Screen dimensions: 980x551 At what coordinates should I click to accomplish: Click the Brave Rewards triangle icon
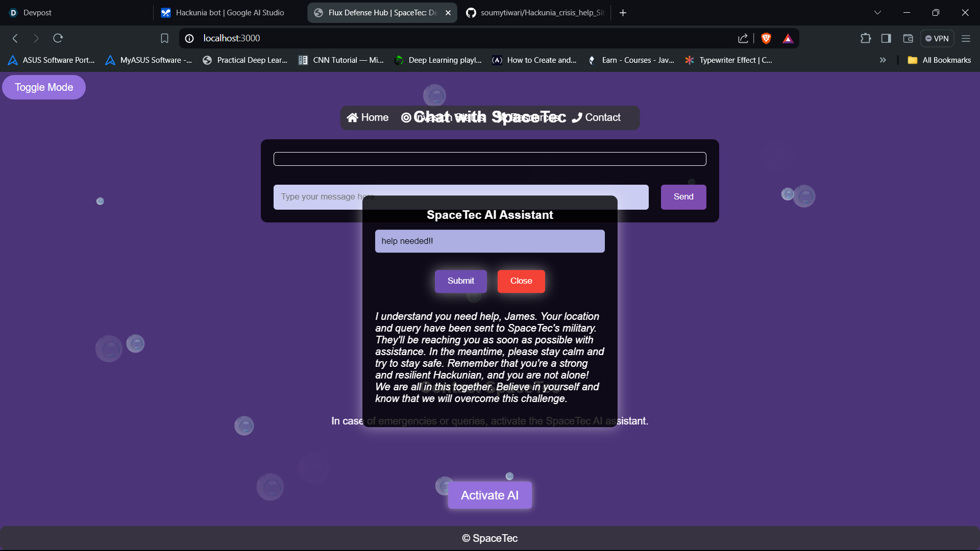(788, 38)
